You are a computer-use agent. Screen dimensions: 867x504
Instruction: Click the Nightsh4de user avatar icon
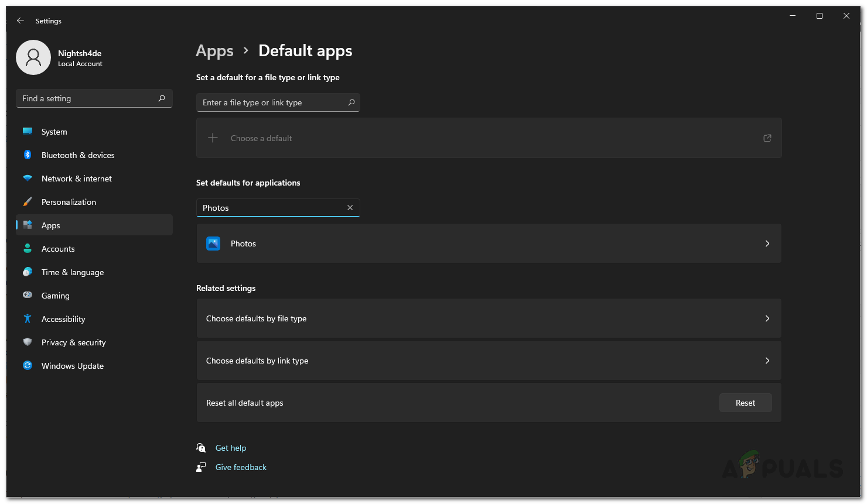click(33, 57)
